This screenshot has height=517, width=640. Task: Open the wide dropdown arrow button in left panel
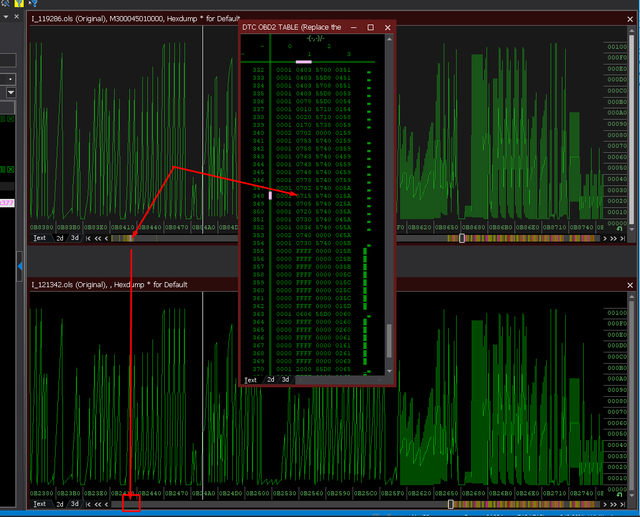[11, 93]
